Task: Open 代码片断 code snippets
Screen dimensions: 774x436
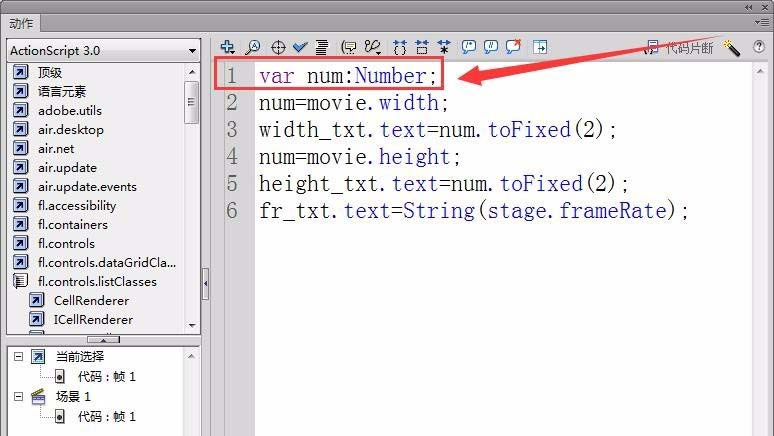Action: [x=680, y=48]
